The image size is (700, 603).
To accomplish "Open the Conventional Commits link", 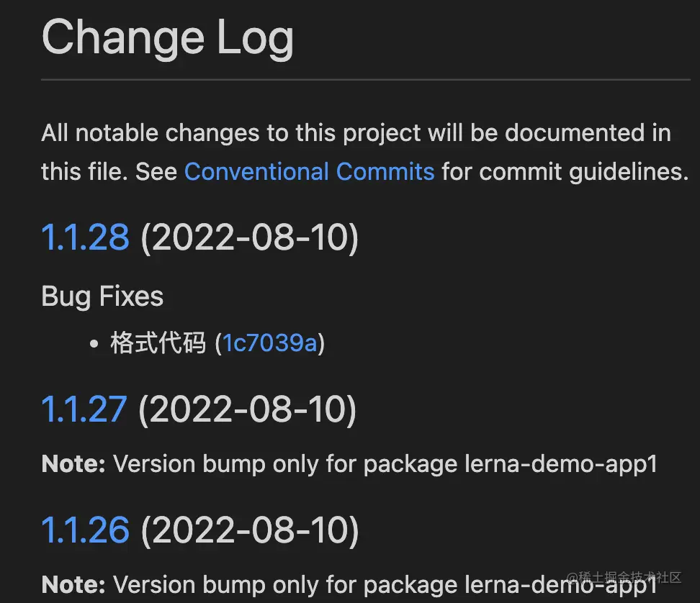I will [310, 172].
